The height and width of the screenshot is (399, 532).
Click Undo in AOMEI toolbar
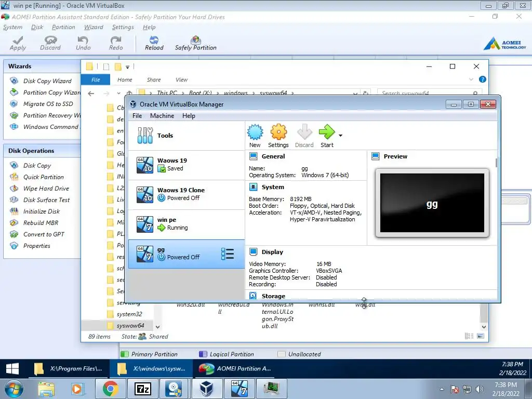click(x=83, y=43)
